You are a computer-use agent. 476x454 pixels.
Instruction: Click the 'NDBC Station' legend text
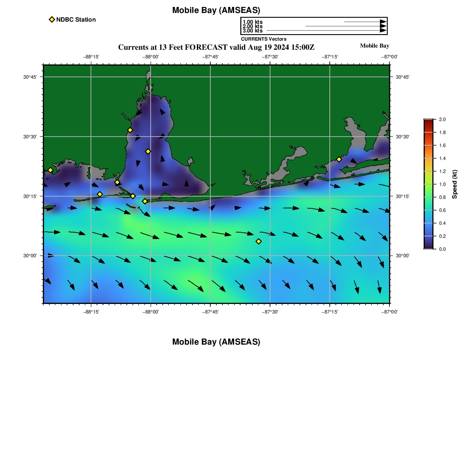(76, 19)
